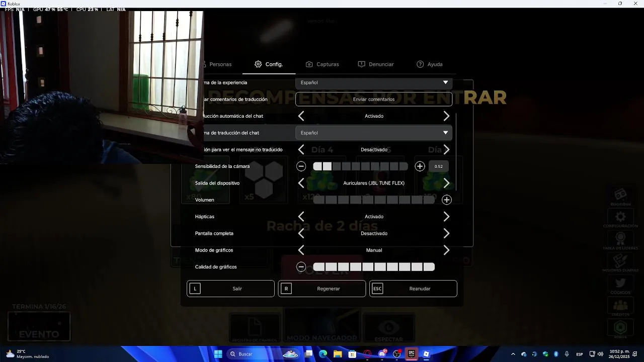The width and height of the screenshot is (644, 362).
Task: Click the Modo navegador button
Action: point(322,326)
